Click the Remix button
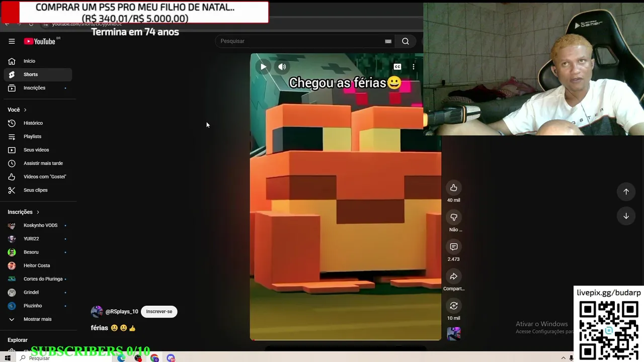 (453, 306)
